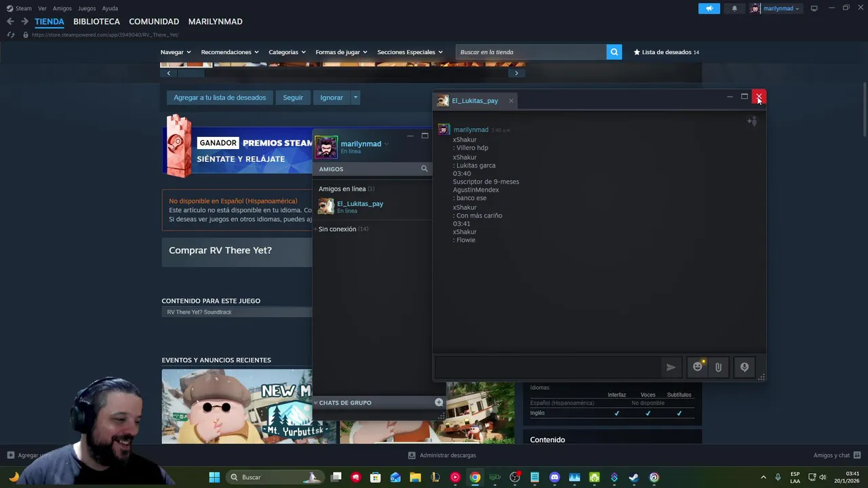Viewport: 868px width, 488px height.
Task: Open marilynmad status dropdown in friends list
Action: (x=387, y=144)
